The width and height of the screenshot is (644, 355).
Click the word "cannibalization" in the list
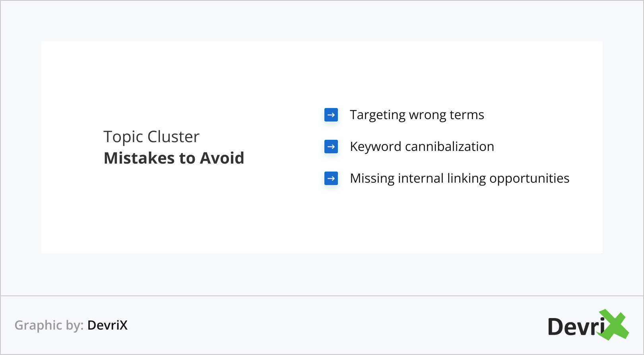[x=449, y=147]
